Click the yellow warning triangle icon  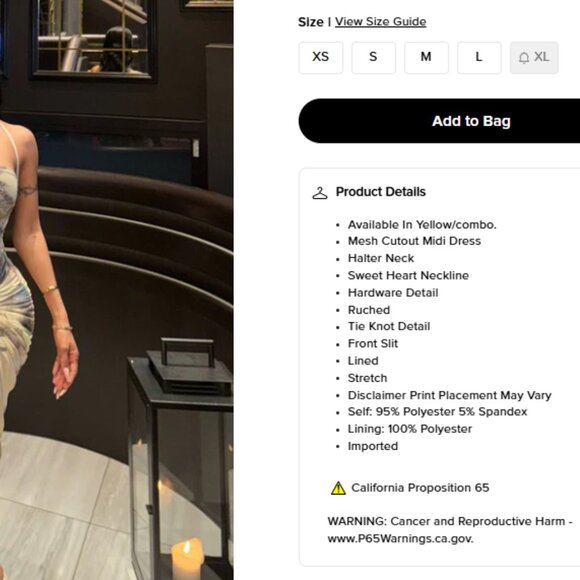click(x=338, y=488)
